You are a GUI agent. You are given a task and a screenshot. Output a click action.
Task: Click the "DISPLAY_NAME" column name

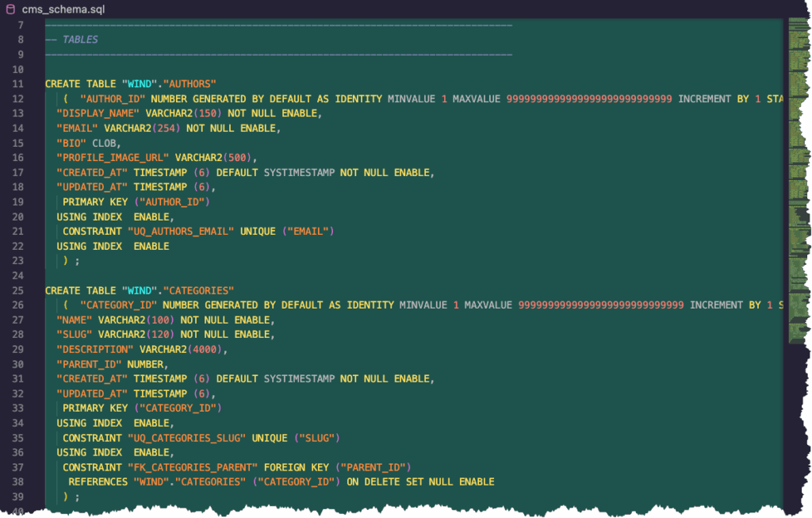point(98,113)
